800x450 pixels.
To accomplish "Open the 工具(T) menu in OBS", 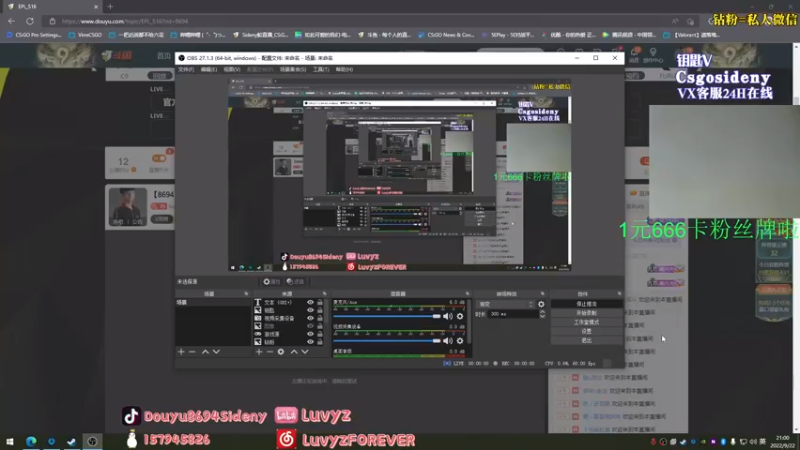I will click(x=321, y=69).
